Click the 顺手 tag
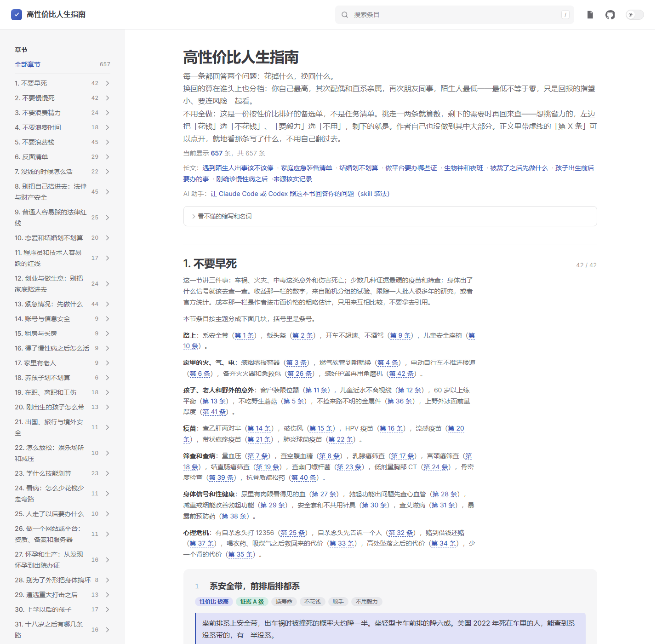Viewport: 662px width, 644px height. click(x=338, y=602)
